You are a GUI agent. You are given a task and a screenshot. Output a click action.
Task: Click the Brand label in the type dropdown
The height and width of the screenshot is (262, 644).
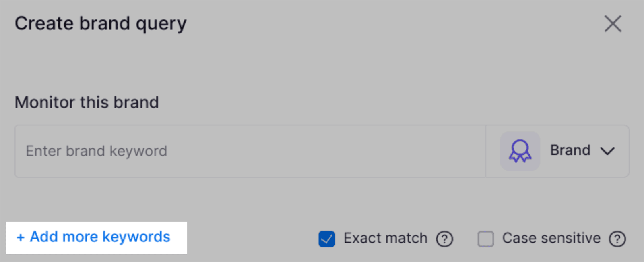[570, 150]
